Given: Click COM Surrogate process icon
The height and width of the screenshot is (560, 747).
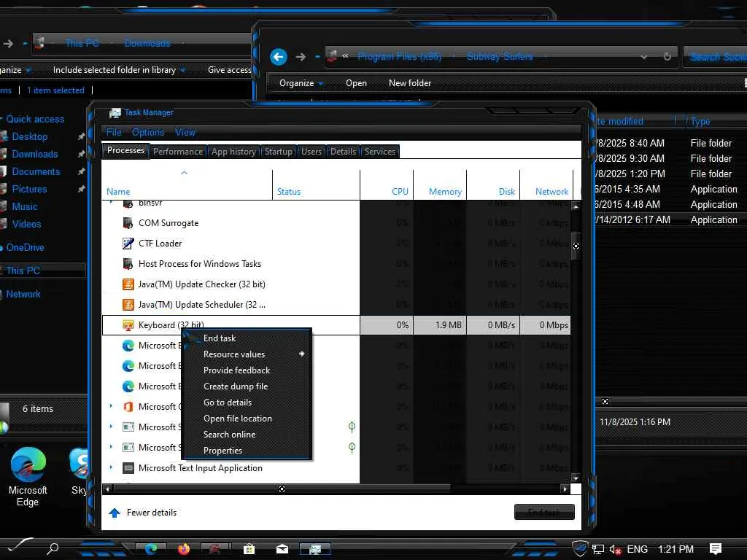Looking at the screenshot, I should coord(128,223).
